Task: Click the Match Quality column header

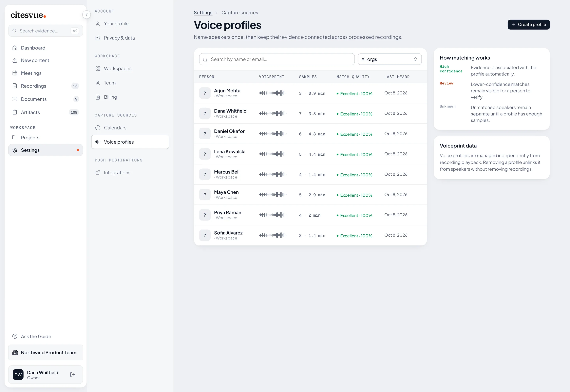Action: click(353, 77)
